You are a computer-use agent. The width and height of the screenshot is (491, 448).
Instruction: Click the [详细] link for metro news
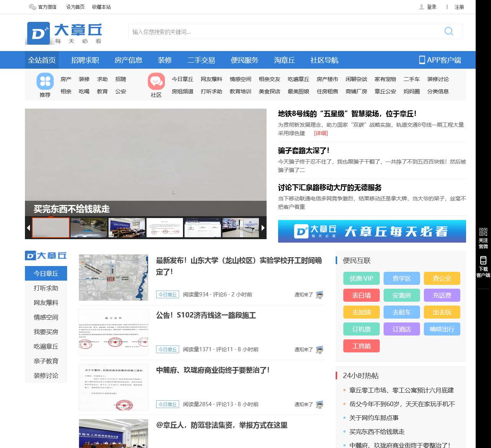point(321,133)
